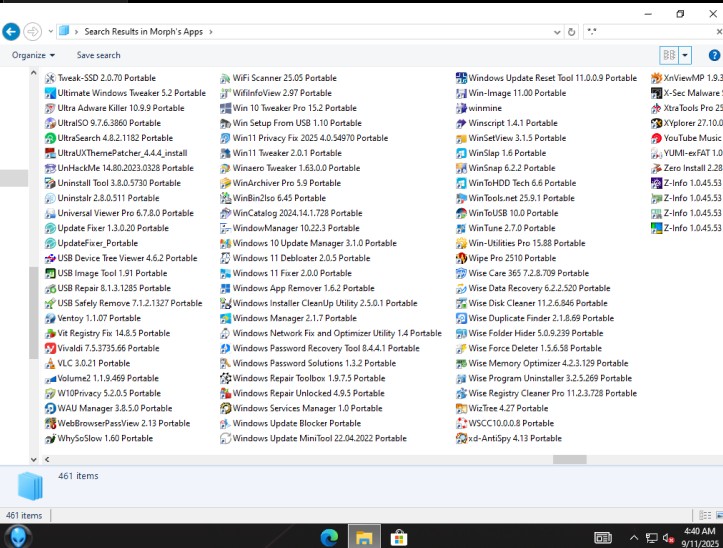Image resolution: width=723 pixels, height=548 pixels.
Task: Open Microsoft Store from the taskbar
Action: pyautogui.click(x=398, y=537)
